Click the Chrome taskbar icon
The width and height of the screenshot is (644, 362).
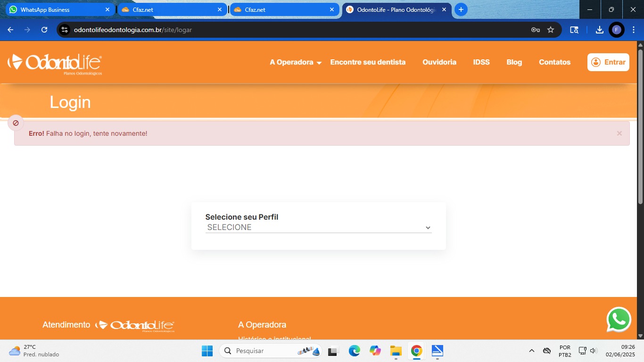tap(416, 351)
